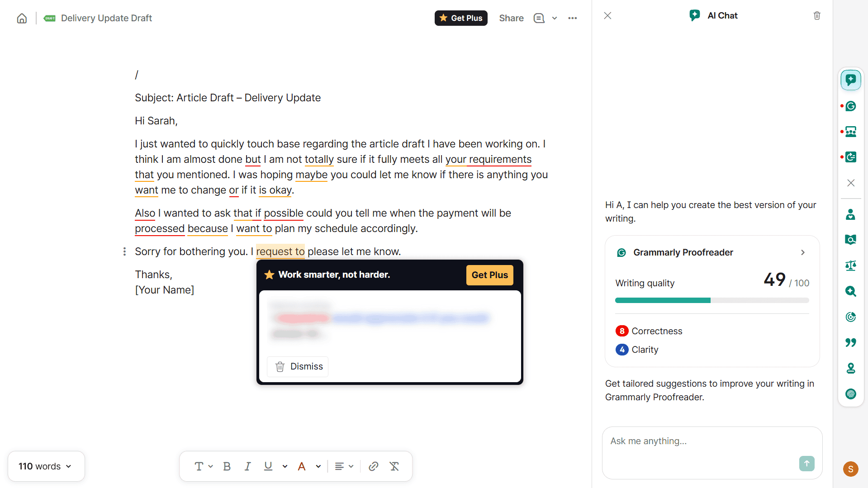This screenshot has width=868, height=488.
Task: Open the person with heart agent icon
Action: pyautogui.click(x=851, y=214)
